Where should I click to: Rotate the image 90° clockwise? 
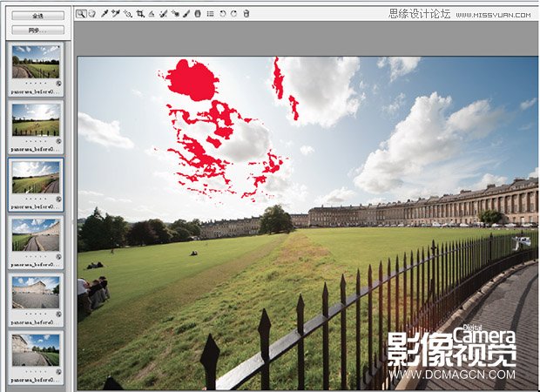233,14
